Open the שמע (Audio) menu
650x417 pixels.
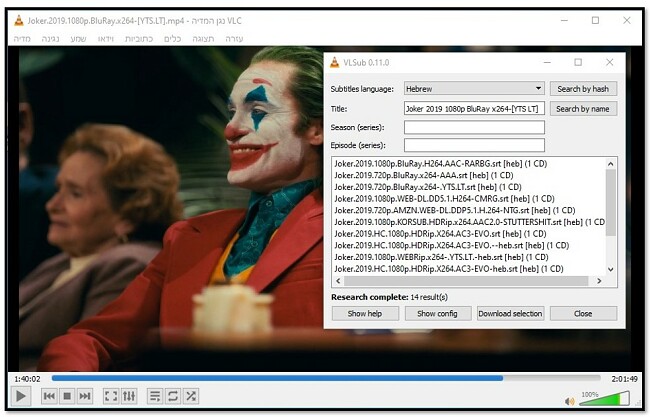[78, 39]
